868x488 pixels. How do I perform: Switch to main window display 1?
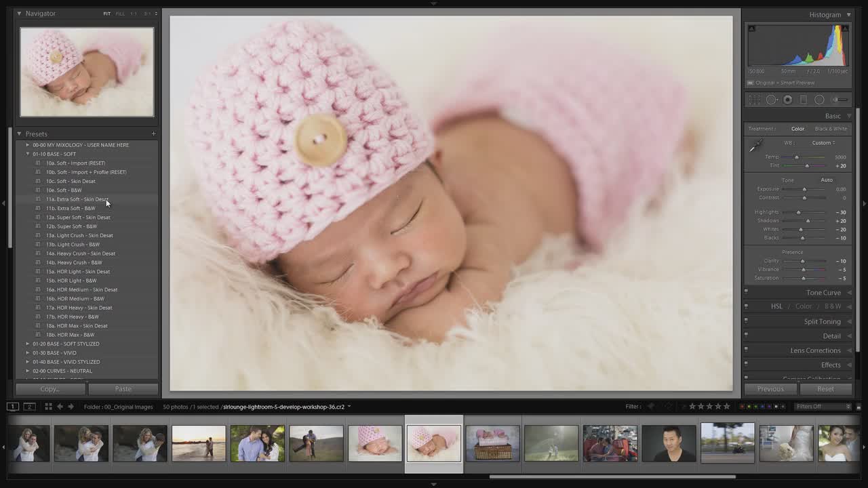point(13,407)
